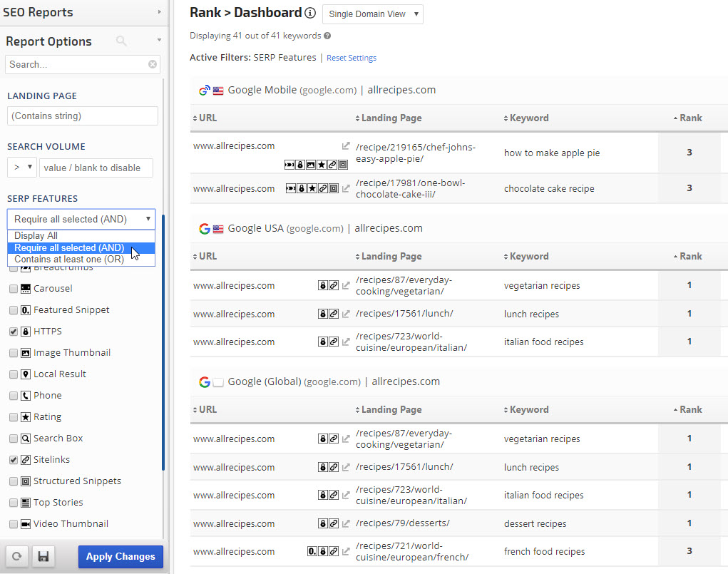Open external link icon for chocolate cake row
This screenshot has width=728, height=574.
pos(346,189)
